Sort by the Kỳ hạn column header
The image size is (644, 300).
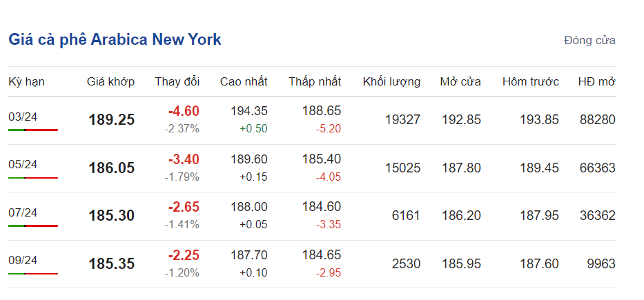(26, 81)
